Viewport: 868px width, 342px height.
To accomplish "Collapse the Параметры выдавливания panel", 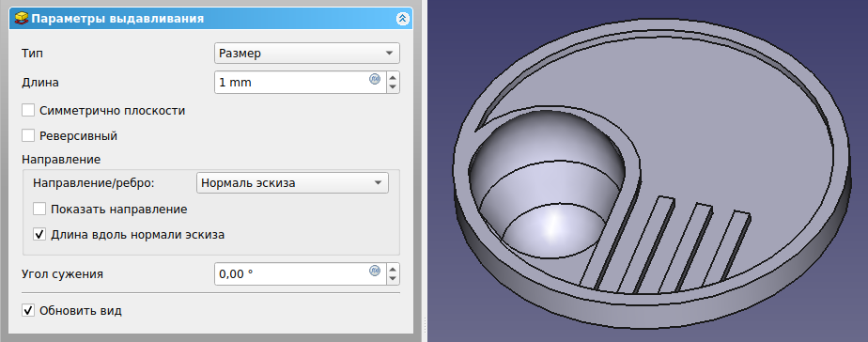I will 402,19.
